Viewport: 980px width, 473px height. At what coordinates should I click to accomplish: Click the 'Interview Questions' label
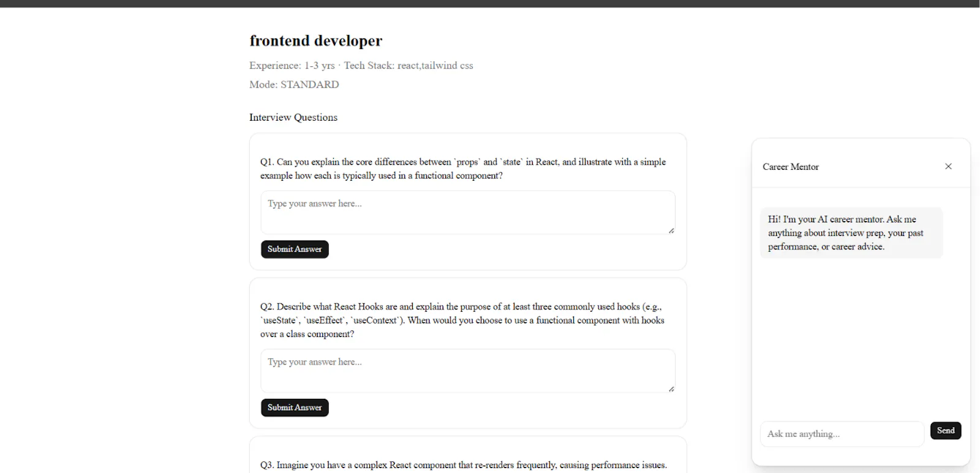pos(293,118)
